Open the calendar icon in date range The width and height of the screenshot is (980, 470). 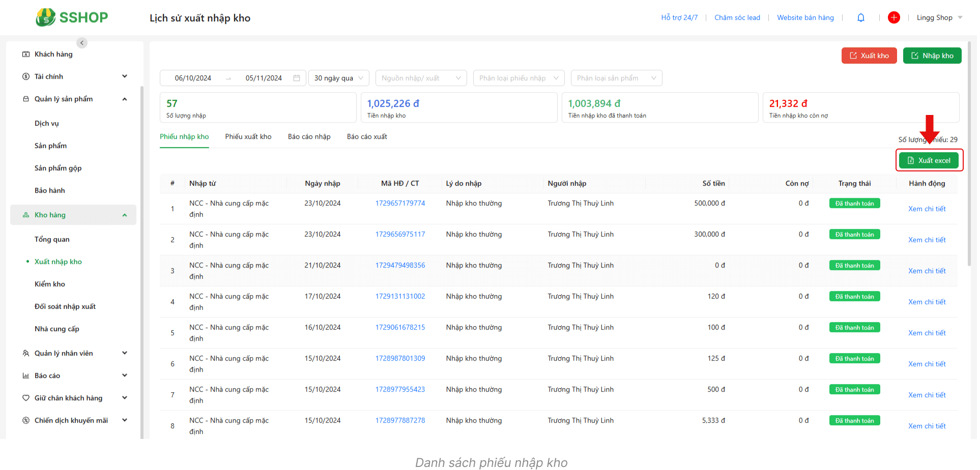(x=297, y=78)
